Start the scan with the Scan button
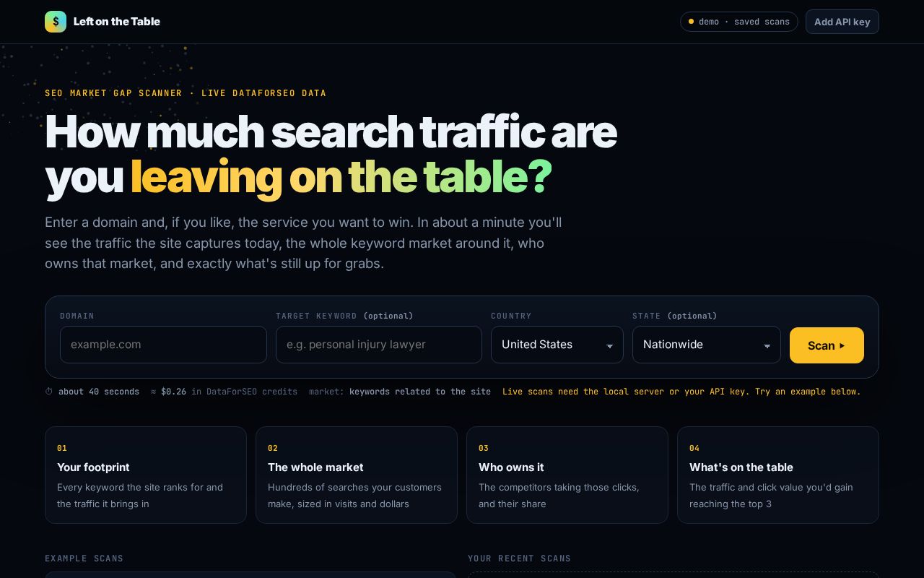This screenshot has height=578, width=924. coord(827,345)
